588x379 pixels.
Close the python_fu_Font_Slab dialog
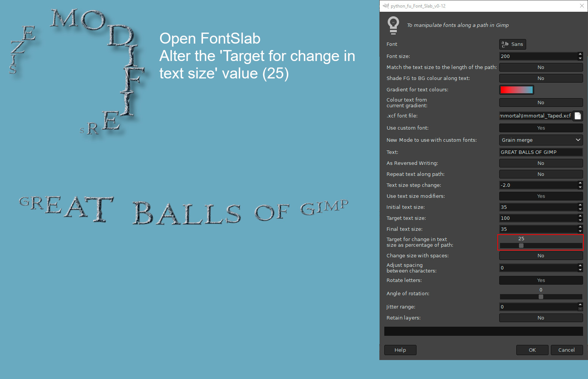coord(582,6)
